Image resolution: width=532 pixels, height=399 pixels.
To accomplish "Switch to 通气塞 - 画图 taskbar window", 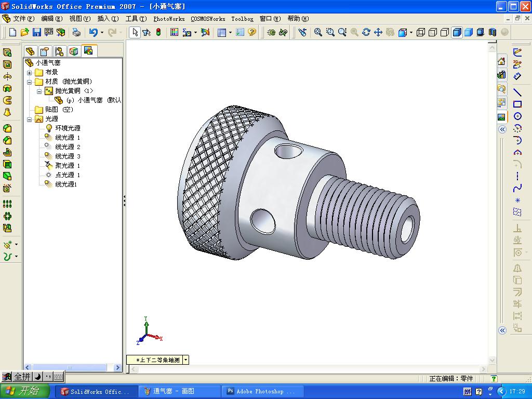I will pos(179,392).
